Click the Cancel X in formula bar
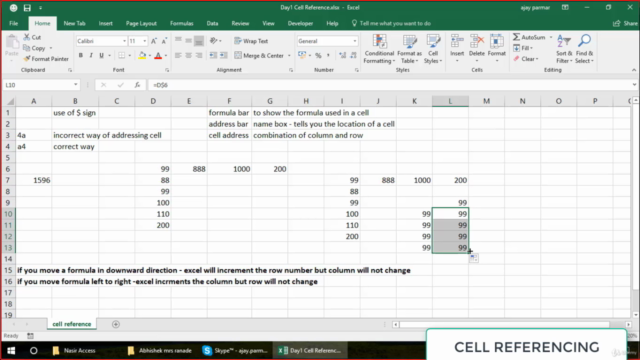The height and width of the screenshot is (360, 640). [x=103, y=85]
